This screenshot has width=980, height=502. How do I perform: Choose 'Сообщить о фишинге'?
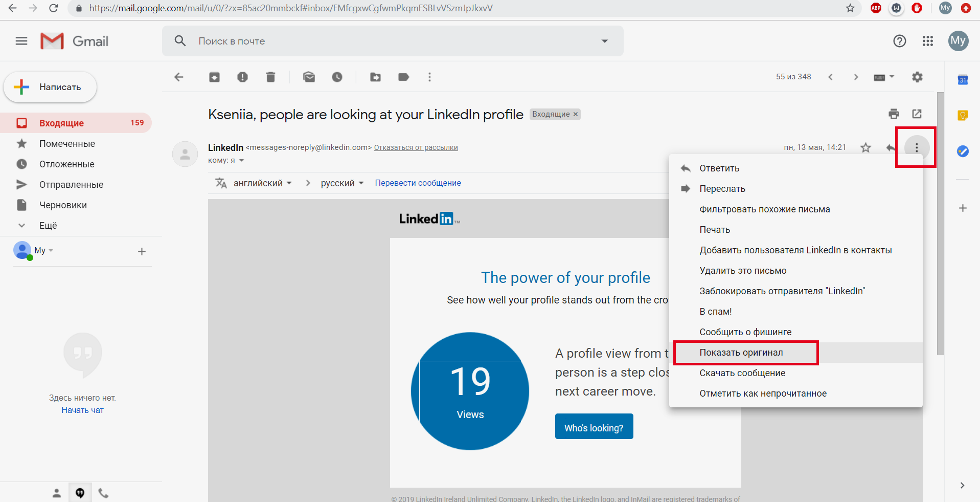[795, 332]
